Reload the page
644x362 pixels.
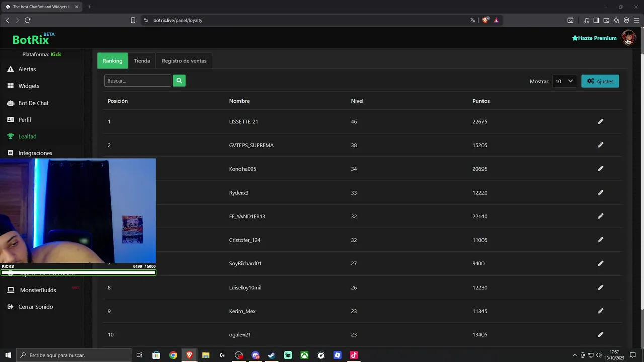(27, 20)
